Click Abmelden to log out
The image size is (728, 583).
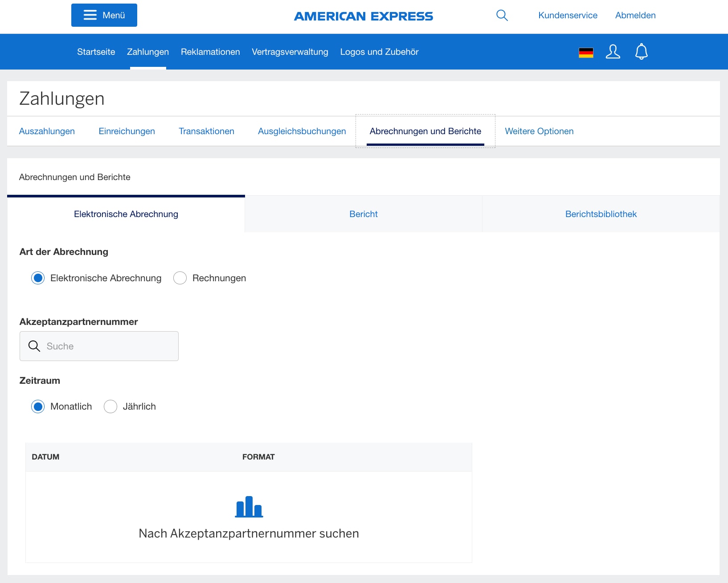click(x=635, y=15)
